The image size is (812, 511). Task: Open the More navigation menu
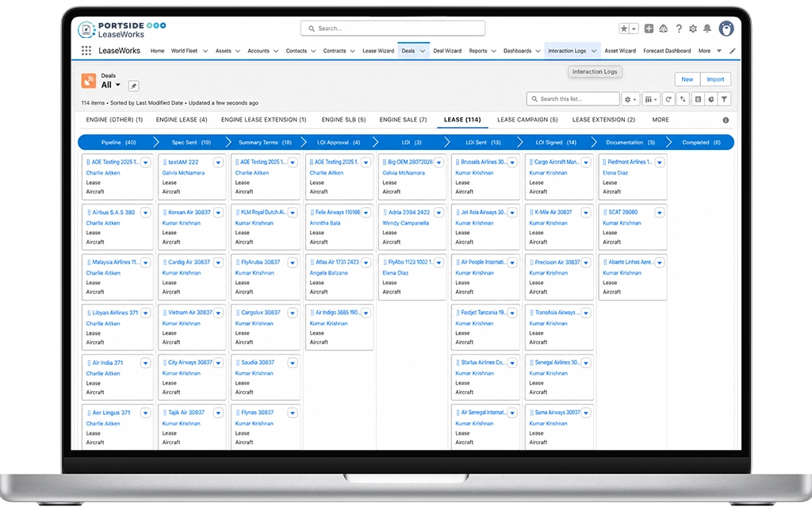(710, 51)
